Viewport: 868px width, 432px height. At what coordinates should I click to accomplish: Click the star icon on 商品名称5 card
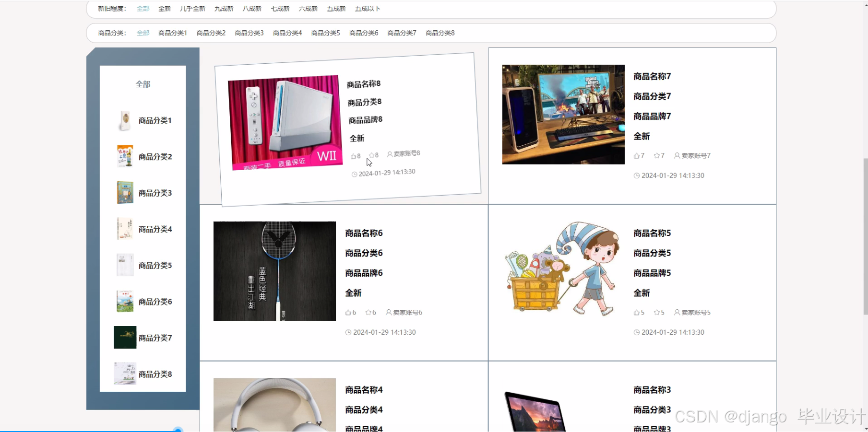pos(656,313)
